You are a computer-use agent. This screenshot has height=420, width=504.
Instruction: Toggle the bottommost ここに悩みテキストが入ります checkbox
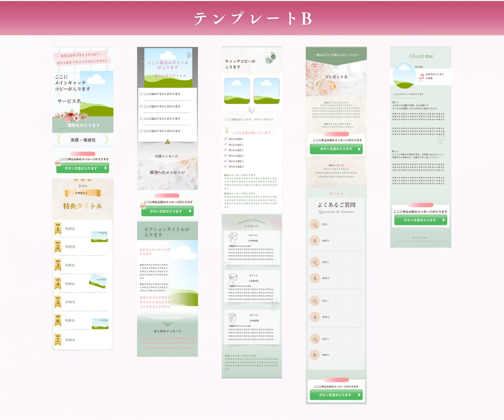pos(141,131)
